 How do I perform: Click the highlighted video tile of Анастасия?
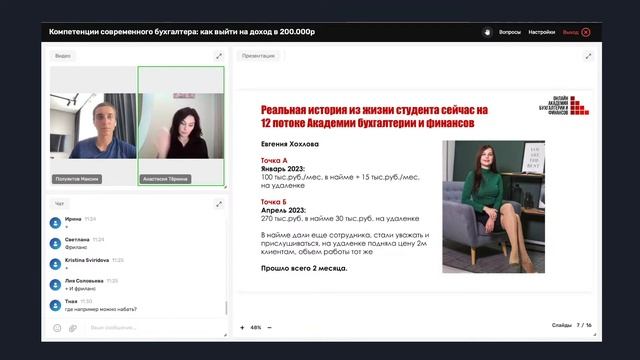pyautogui.click(x=181, y=126)
